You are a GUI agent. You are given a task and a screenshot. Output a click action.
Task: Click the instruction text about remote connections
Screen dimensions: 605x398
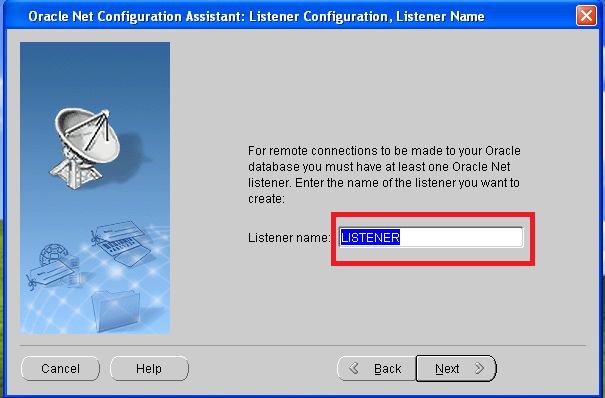[x=384, y=175]
